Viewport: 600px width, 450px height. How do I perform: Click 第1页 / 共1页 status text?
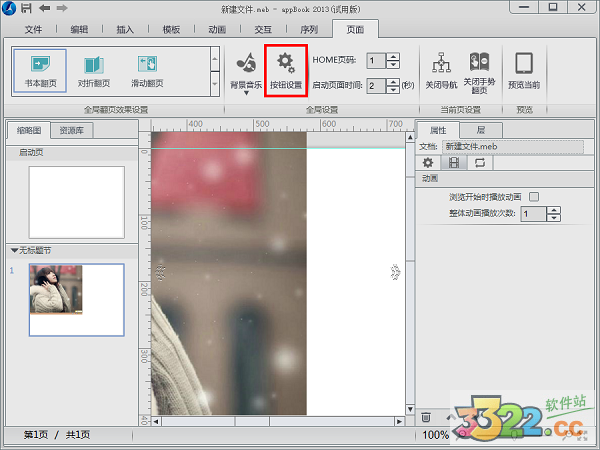(57, 435)
